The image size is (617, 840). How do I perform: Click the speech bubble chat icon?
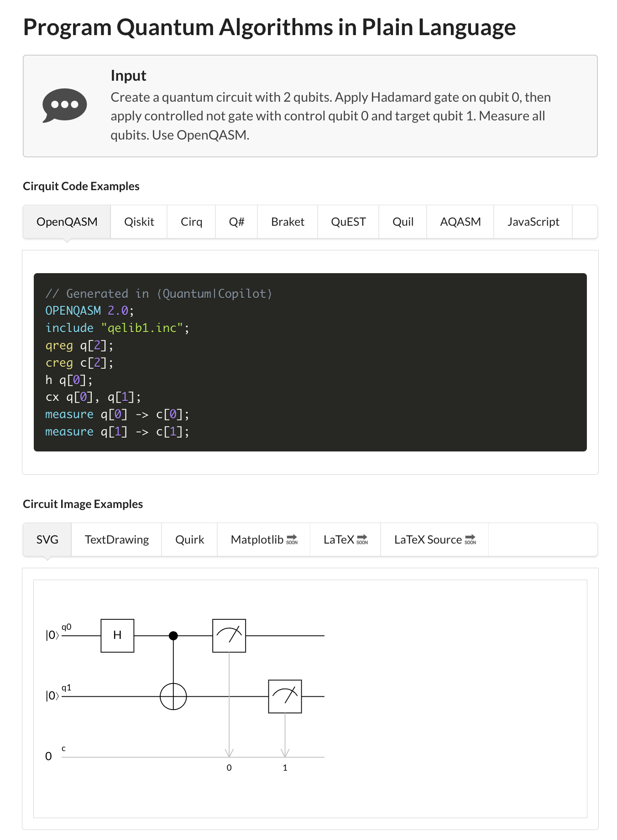click(64, 105)
